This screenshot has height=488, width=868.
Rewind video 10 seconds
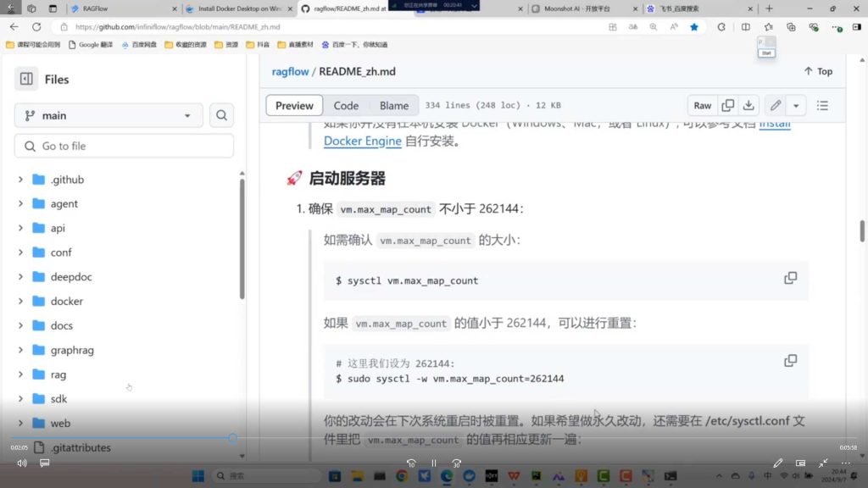click(x=411, y=463)
